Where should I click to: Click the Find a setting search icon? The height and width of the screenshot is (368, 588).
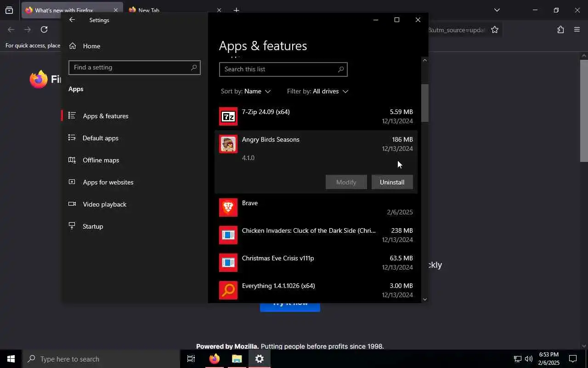pyautogui.click(x=194, y=68)
